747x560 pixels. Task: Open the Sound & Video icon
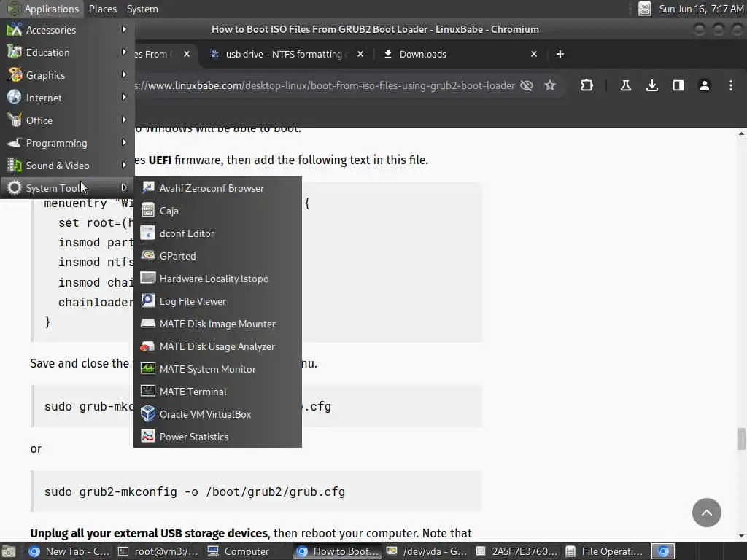pos(15,166)
